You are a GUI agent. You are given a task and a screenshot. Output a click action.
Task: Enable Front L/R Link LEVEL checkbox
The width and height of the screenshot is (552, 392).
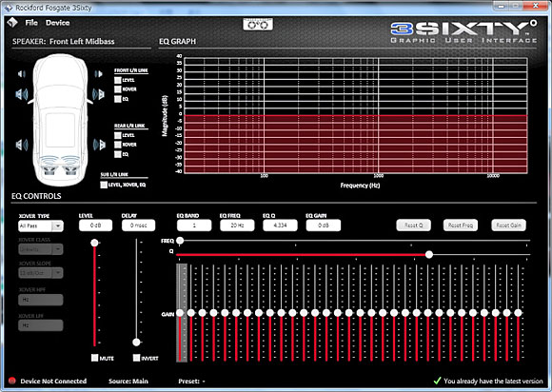tap(118, 80)
